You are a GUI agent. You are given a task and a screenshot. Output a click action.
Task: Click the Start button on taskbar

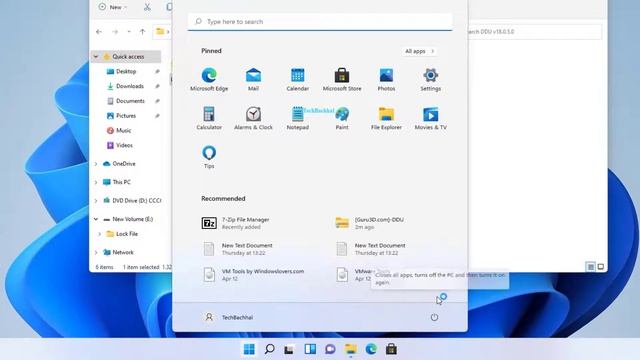click(x=249, y=349)
